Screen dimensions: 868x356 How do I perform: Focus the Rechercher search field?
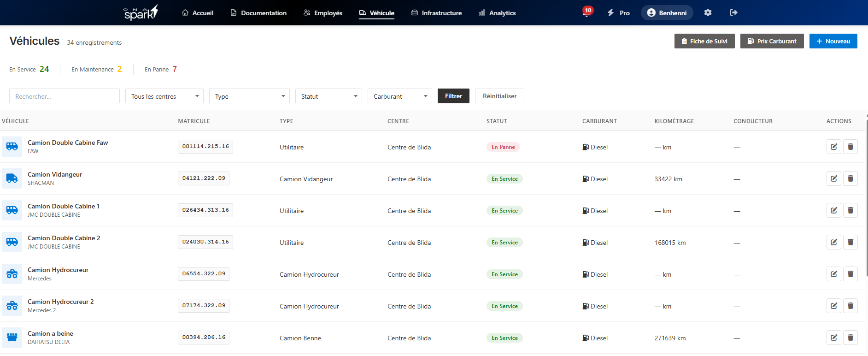pos(65,96)
